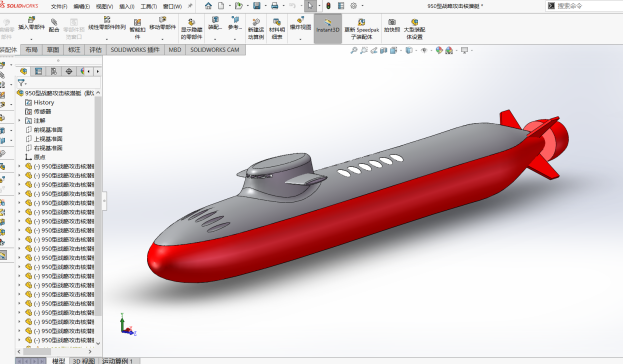Switch to the SOLIDWORKS CAM tab
The width and height of the screenshot is (623, 364).
215,50
